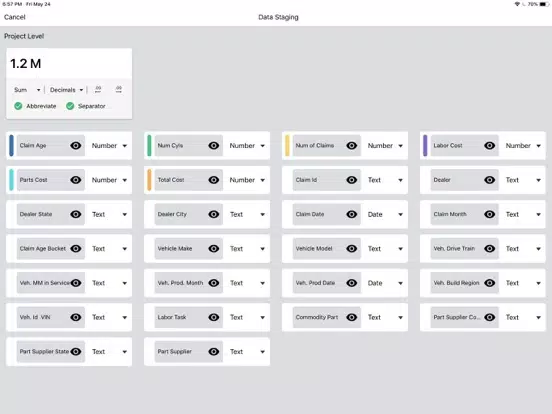552x414 pixels.
Task: Toggle Total Cost eye icon
Action: click(214, 180)
